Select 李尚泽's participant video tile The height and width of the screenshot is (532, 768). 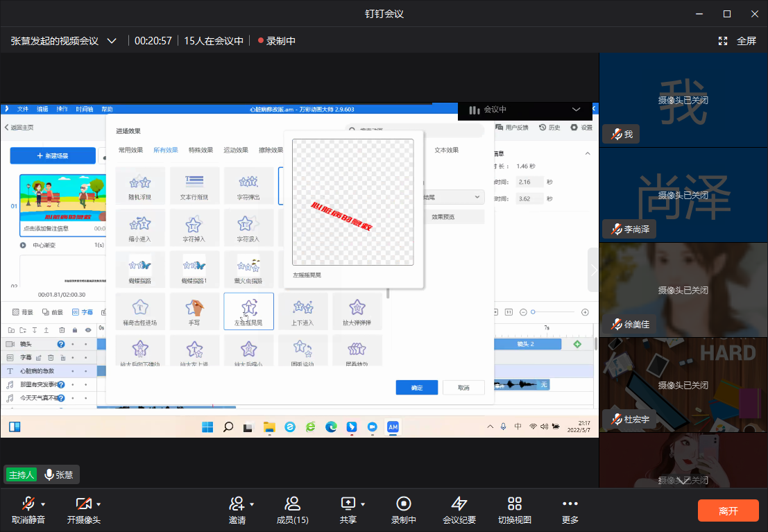pos(683,195)
